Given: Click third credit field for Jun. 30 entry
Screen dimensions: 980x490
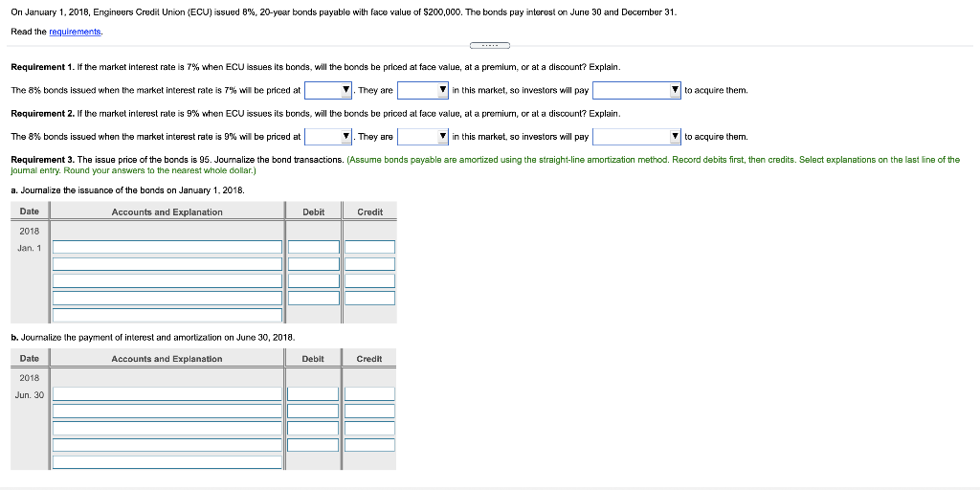Looking at the screenshot, I should 370,428.
